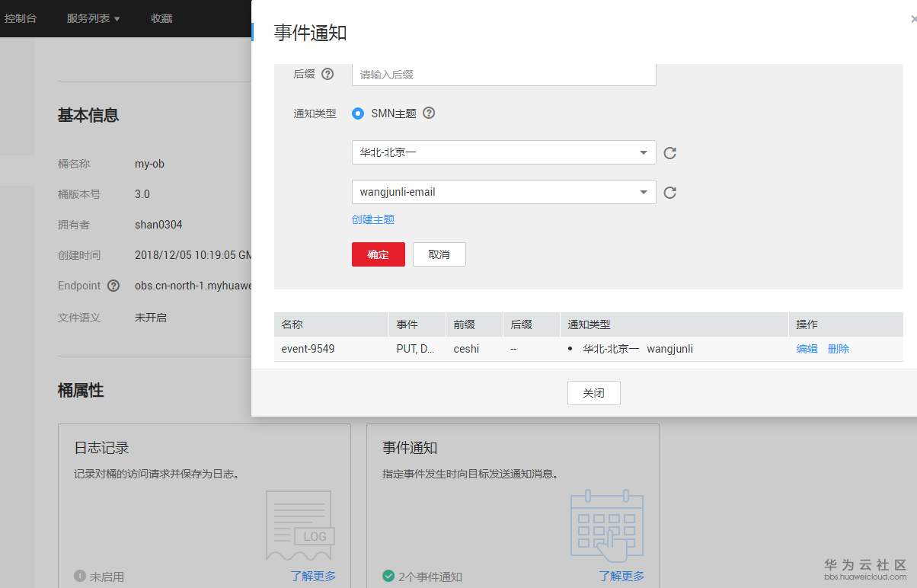Viewport: 917px width, 588px height.
Task: Click the obs.cn-north-1 endpoint value
Action: point(193,286)
